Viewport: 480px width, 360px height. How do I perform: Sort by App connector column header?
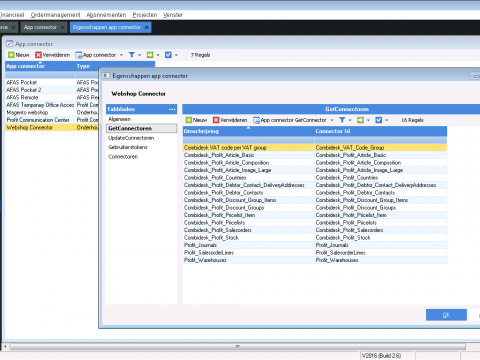click(x=40, y=66)
